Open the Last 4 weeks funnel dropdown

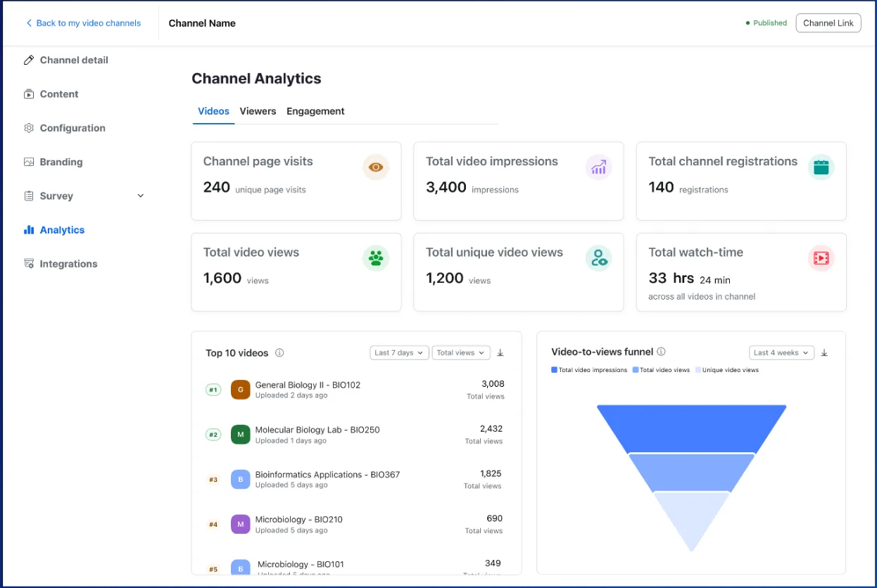click(x=781, y=352)
